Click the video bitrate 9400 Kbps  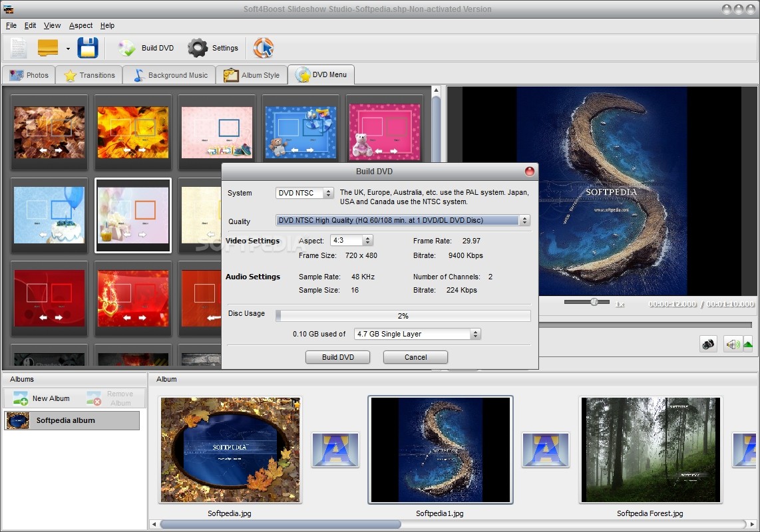(465, 255)
